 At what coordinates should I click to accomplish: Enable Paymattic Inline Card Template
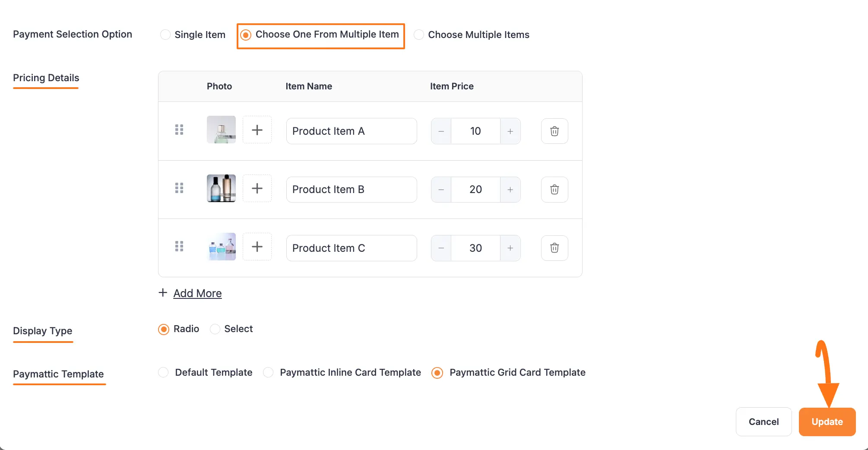[x=268, y=372]
